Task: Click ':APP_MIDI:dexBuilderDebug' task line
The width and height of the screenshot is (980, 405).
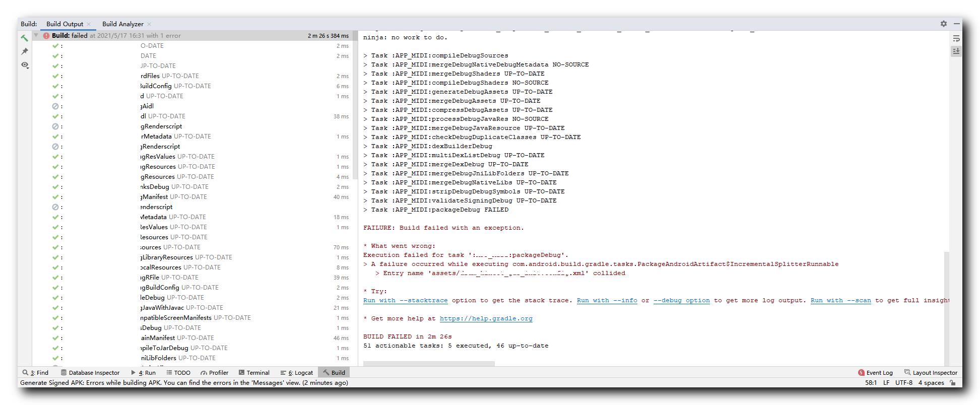Action: (428, 146)
